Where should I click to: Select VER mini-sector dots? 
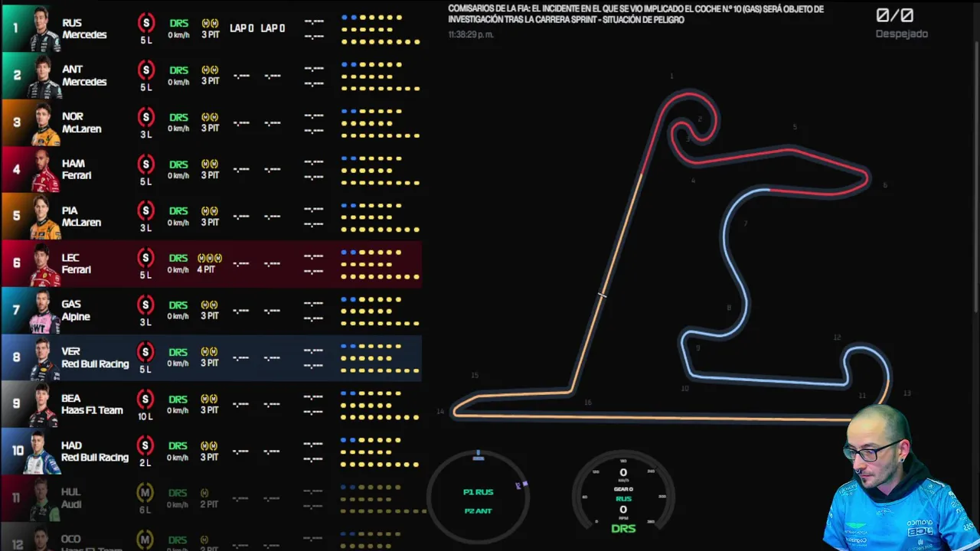(380, 358)
